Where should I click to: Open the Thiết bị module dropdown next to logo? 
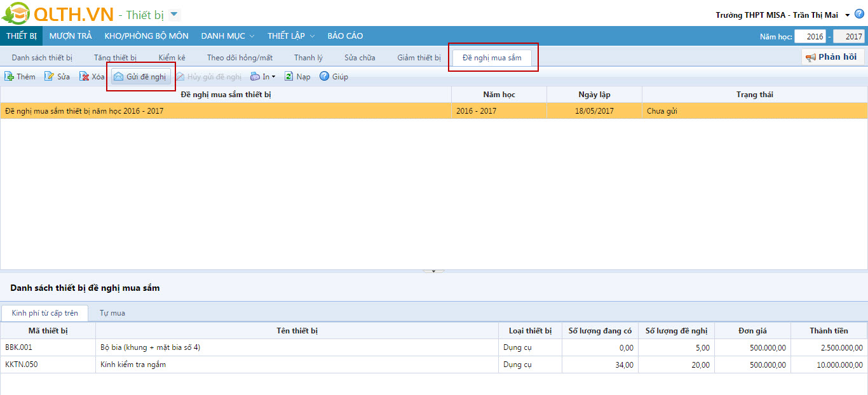point(175,15)
